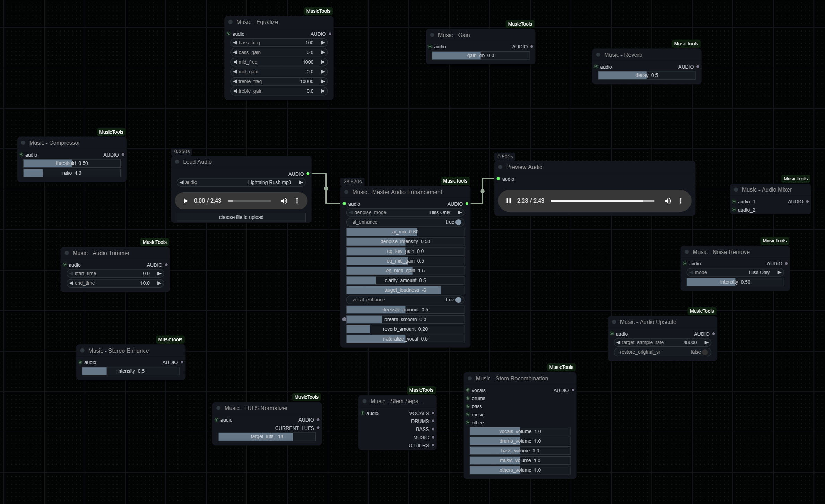Collapse the Music - Stereo Enhance node
The image size is (825, 504).
tap(82, 351)
